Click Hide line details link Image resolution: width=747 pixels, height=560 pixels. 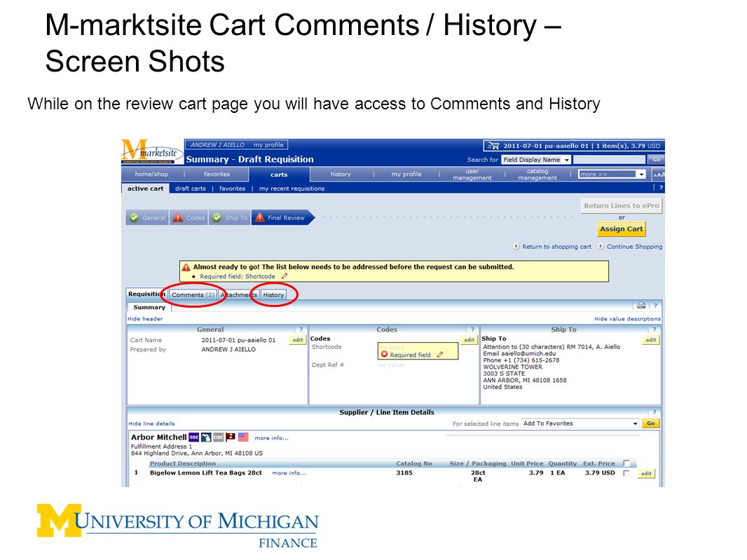coord(151,424)
